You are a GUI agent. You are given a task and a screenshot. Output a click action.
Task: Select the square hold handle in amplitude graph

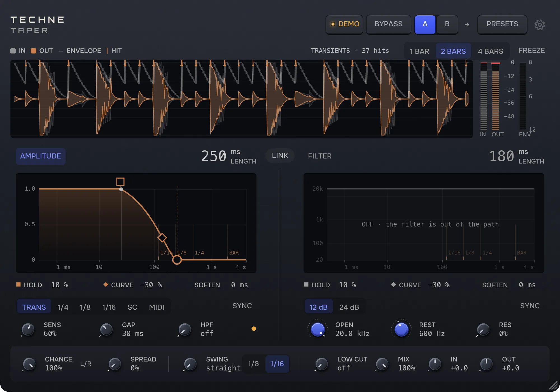tap(120, 182)
